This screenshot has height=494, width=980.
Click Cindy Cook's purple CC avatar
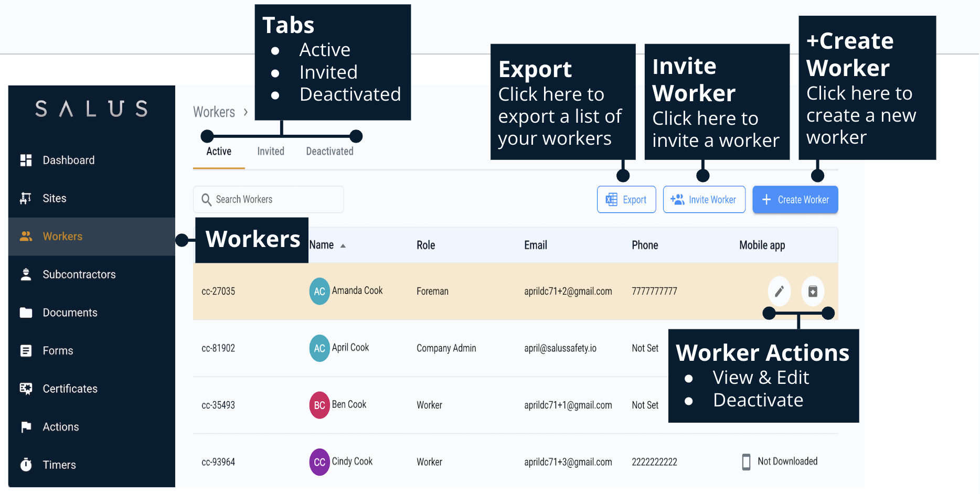[x=319, y=462]
